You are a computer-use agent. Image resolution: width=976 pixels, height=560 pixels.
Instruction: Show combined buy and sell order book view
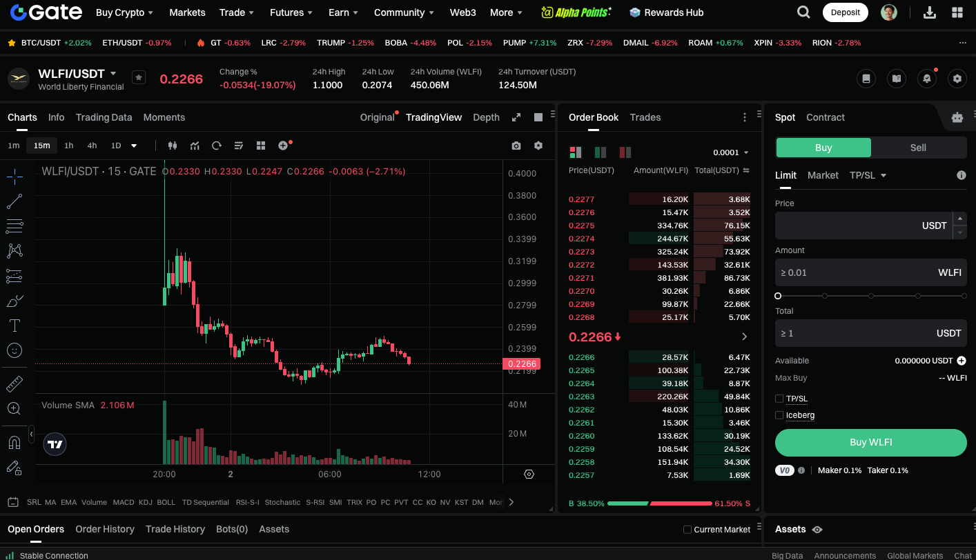[x=575, y=152]
